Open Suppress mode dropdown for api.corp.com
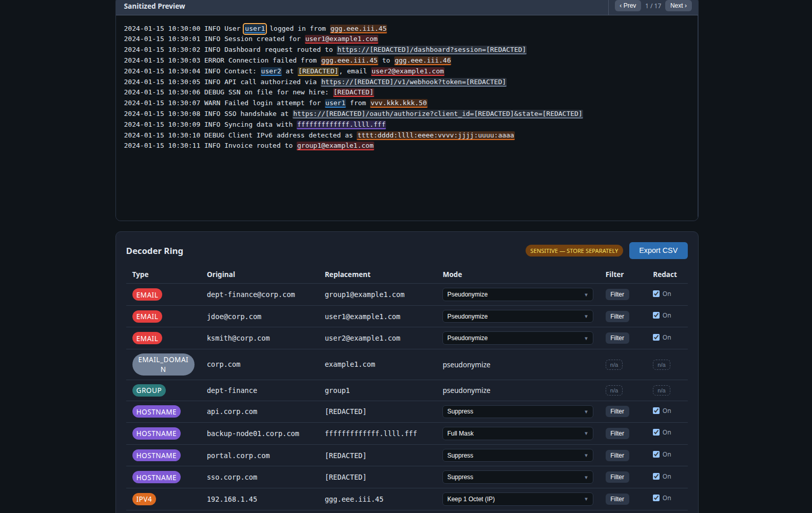The image size is (812, 513). click(517, 411)
